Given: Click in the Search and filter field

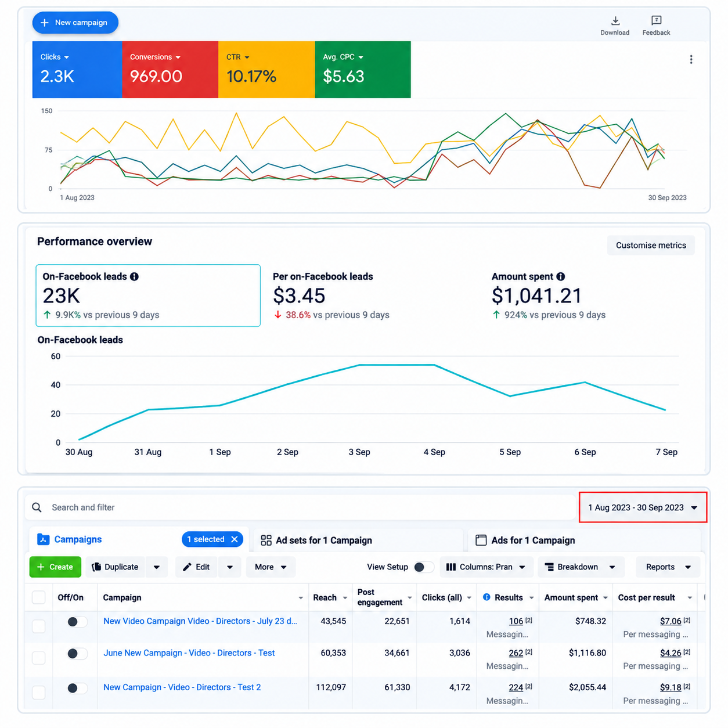Looking at the screenshot, I should (x=300, y=507).
